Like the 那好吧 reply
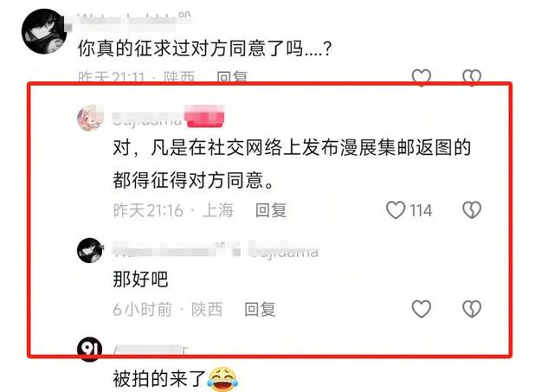The image size is (554, 392). click(x=422, y=309)
